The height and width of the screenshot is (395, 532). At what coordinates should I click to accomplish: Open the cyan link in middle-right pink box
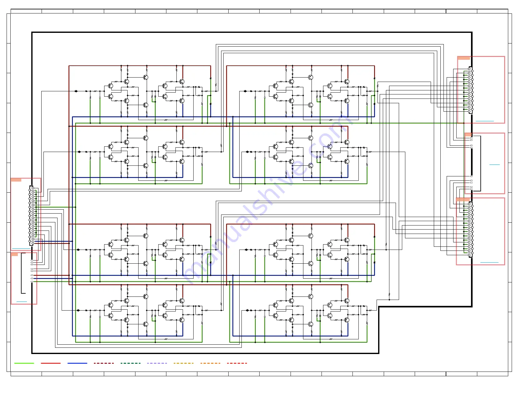pyautogui.click(x=494, y=165)
